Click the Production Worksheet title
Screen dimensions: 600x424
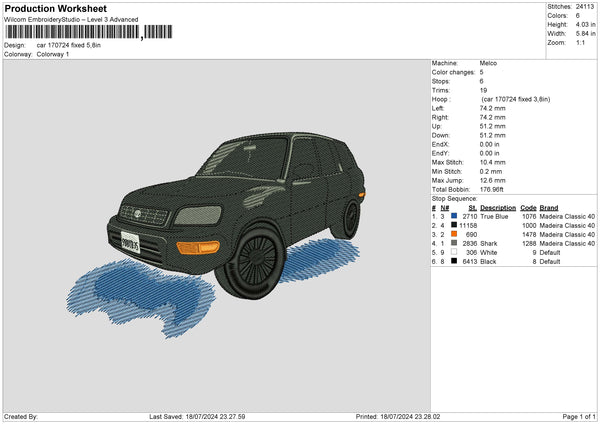coord(55,8)
